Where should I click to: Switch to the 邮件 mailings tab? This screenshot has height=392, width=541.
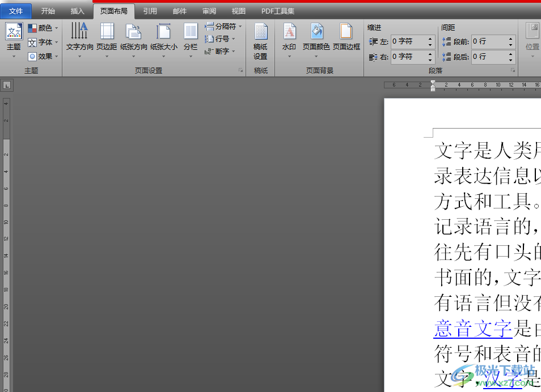pos(180,11)
